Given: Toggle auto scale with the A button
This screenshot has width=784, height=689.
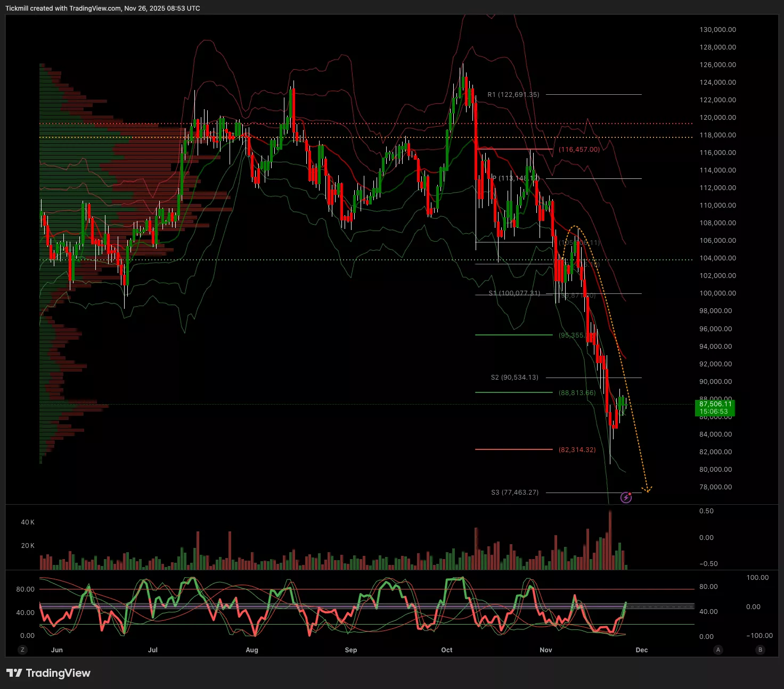Looking at the screenshot, I should [718, 650].
